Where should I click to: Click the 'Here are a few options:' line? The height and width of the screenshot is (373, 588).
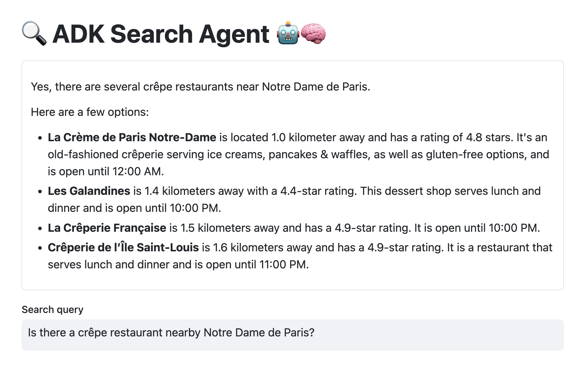point(90,112)
